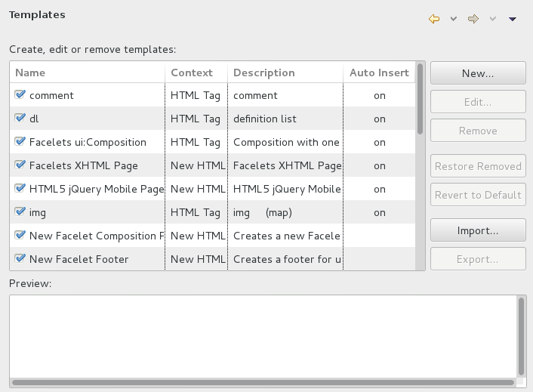The width and height of the screenshot is (533, 392).
Task: Click the Import... button
Action: (478, 230)
